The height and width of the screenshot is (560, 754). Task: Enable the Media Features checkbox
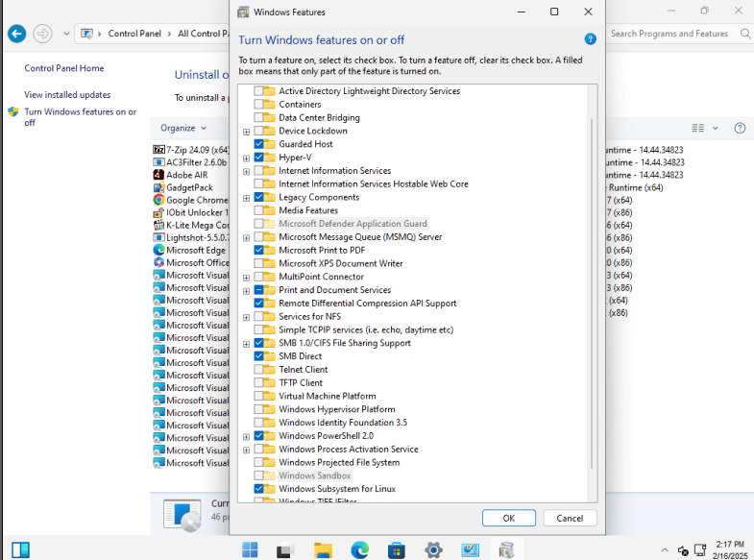(258, 210)
